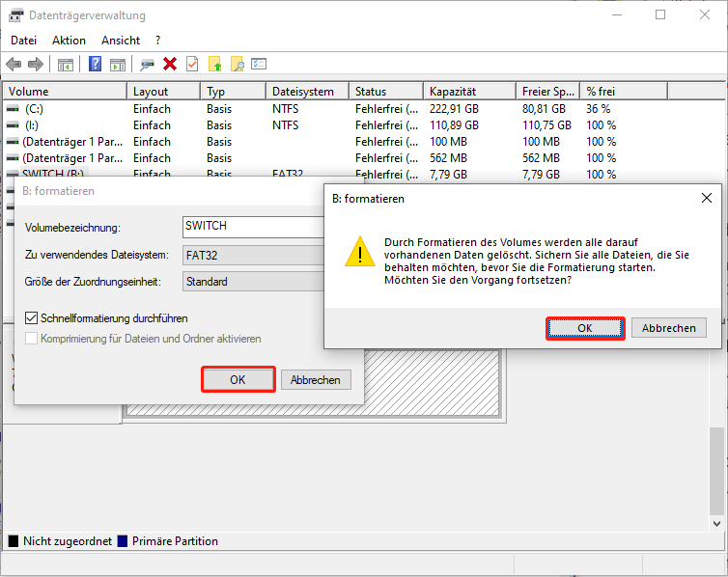Click the checklist settings toolbar icon
728x577 pixels.
(x=259, y=65)
